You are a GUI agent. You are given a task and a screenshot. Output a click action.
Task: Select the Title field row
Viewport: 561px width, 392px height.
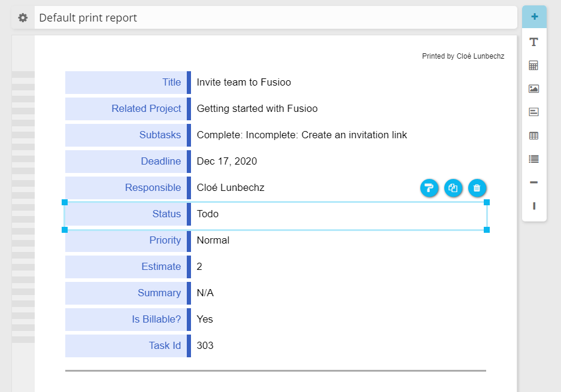pos(275,83)
